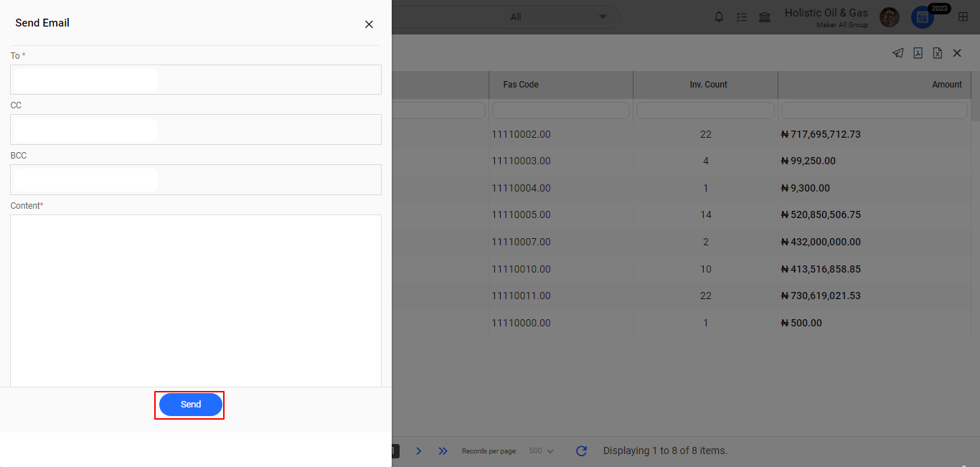Click the bank building icon
The height and width of the screenshot is (467, 980).
point(765,17)
